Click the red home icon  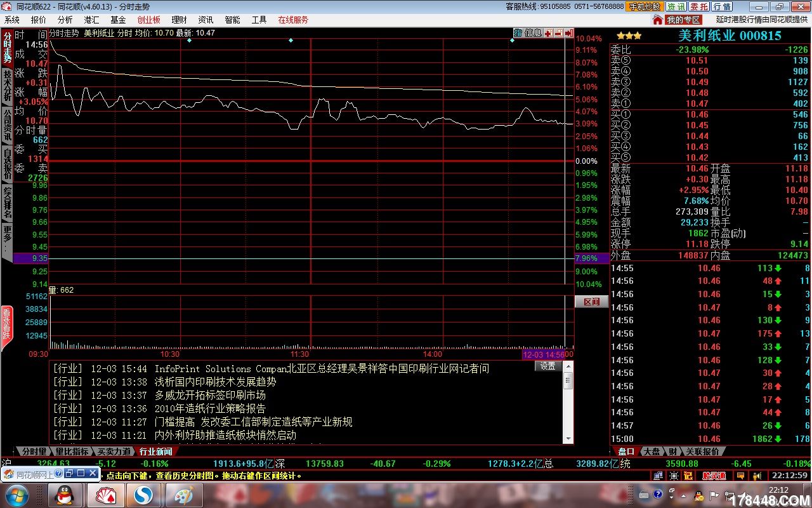[658, 20]
